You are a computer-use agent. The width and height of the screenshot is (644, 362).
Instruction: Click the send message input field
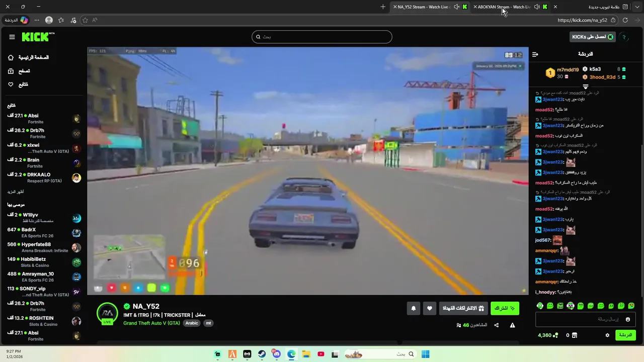585,319
